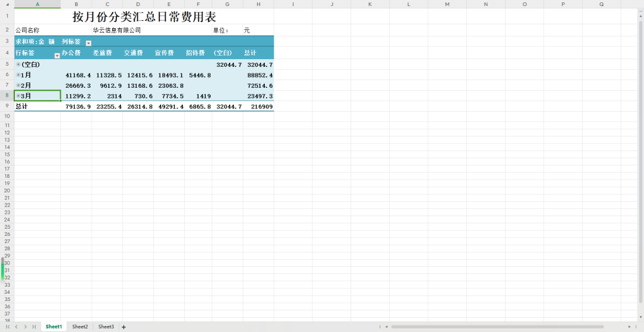Viewport: 644px width, 332px height.
Task: Select the cell with value 1419
Action: tap(198, 96)
